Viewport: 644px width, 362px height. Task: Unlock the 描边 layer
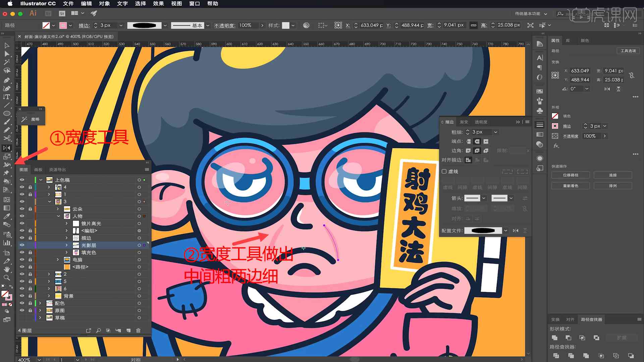pyautogui.click(x=30, y=238)
